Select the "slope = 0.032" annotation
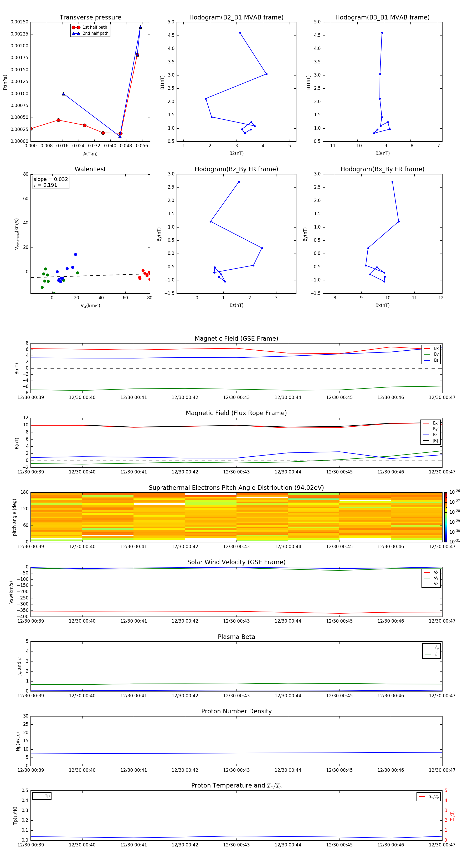473x868 pixels. point(50,179)
